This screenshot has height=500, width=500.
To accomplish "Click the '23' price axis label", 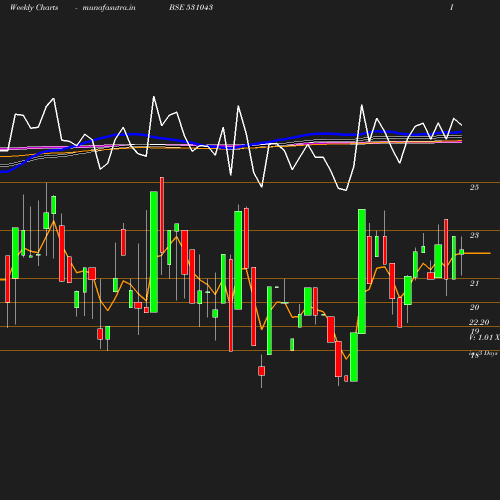I will click(x=474, y=235).
